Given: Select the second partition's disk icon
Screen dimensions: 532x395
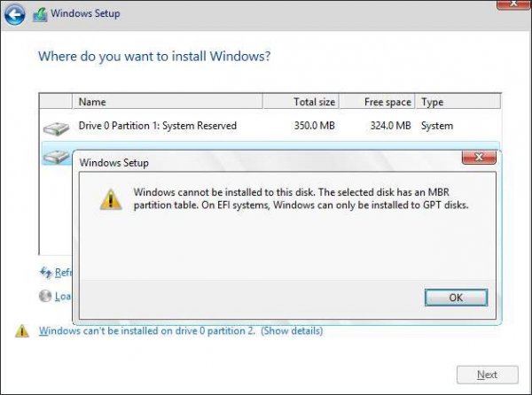Looking at the screenshot, I should 57,157.
